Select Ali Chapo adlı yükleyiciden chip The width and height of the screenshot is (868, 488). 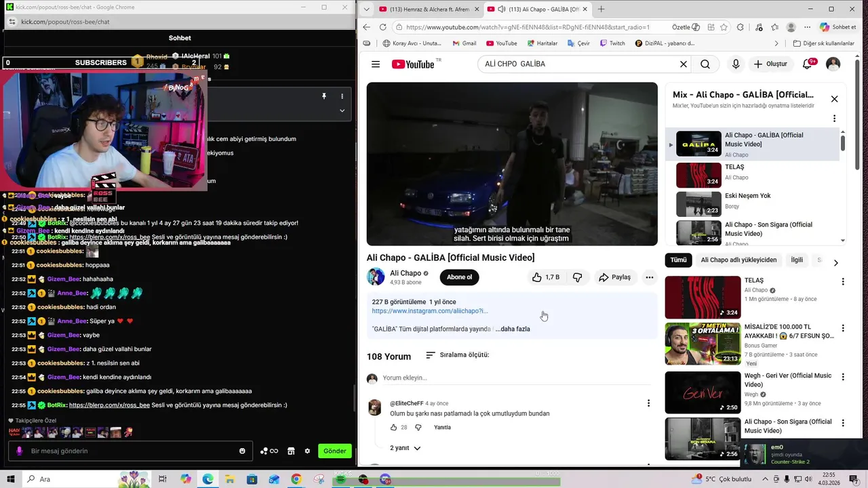pyautogui.click(x=738, y=260)
